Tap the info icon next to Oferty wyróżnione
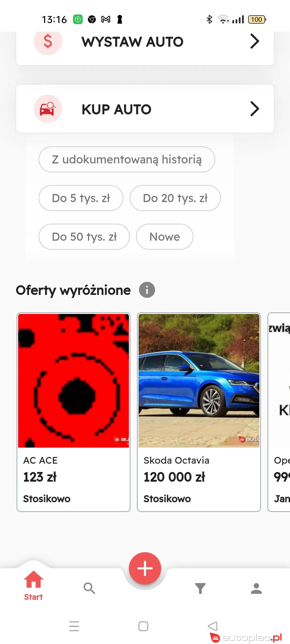290x644 pixels. point(147,290)
